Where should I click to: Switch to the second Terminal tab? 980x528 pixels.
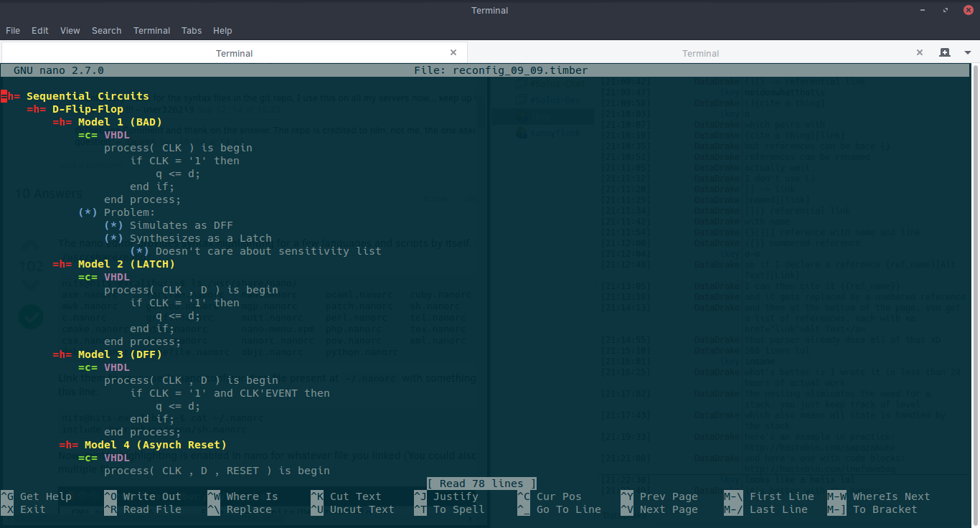tap(700, 53)
